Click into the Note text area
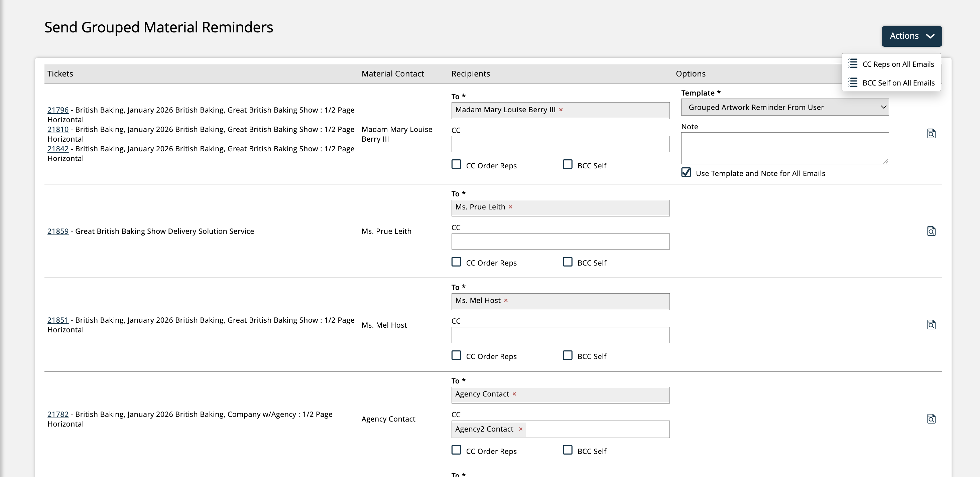The height and width of the screenshot is (477, 980). (784, 148)
